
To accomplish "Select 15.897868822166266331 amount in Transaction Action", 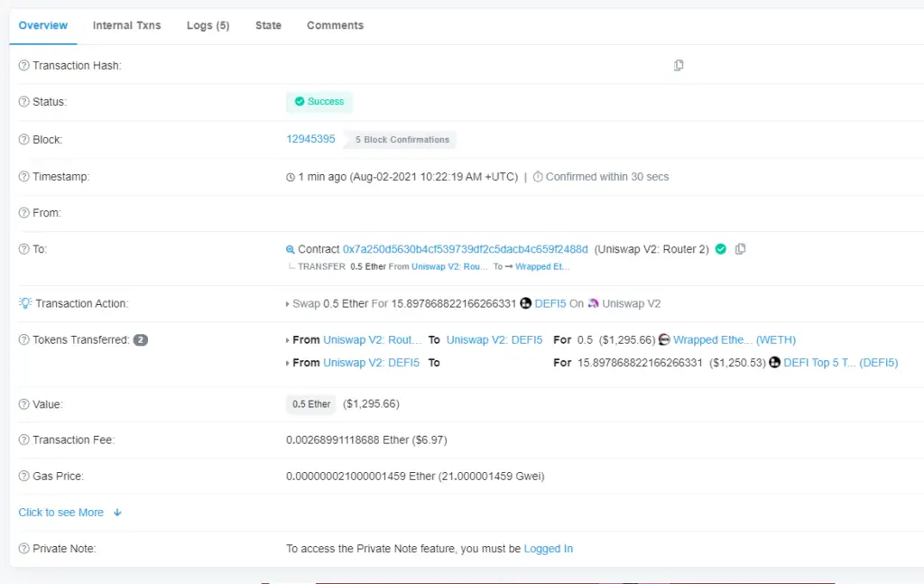I will tap(454, 303).
